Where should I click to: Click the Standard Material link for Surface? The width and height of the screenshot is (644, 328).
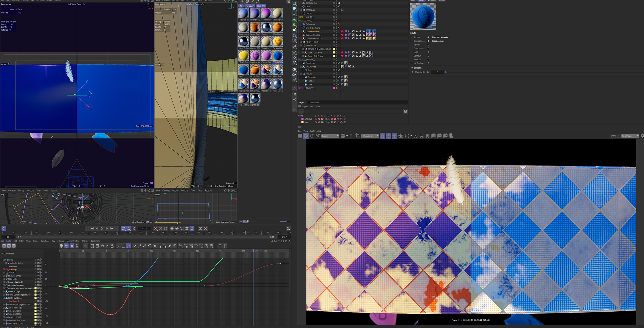click(440, 37)
